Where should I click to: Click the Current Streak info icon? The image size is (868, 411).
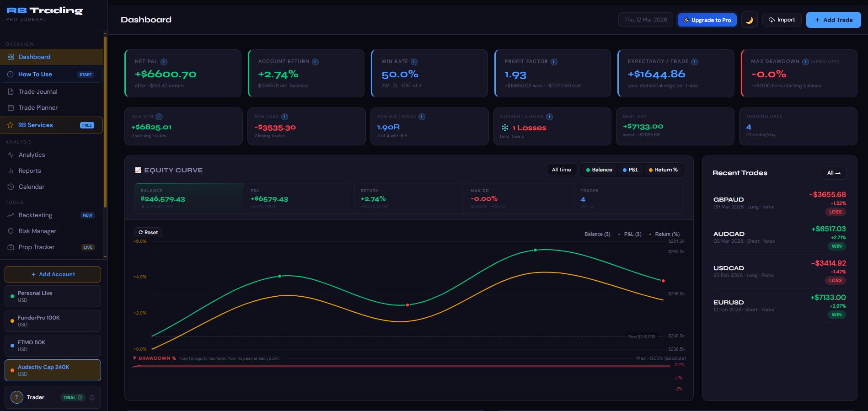click(549, 117)
